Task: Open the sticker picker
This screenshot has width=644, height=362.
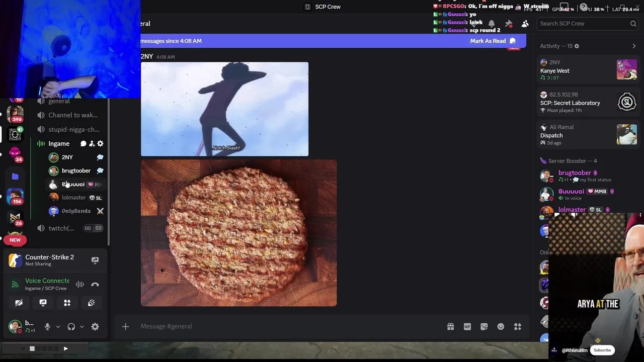Action: tap(484, 327)
